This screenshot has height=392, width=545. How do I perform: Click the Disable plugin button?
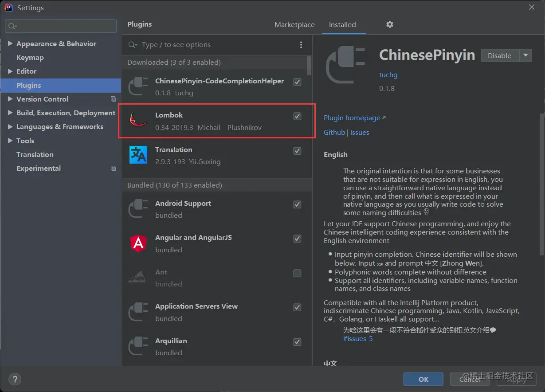click(x=500, y=55)
